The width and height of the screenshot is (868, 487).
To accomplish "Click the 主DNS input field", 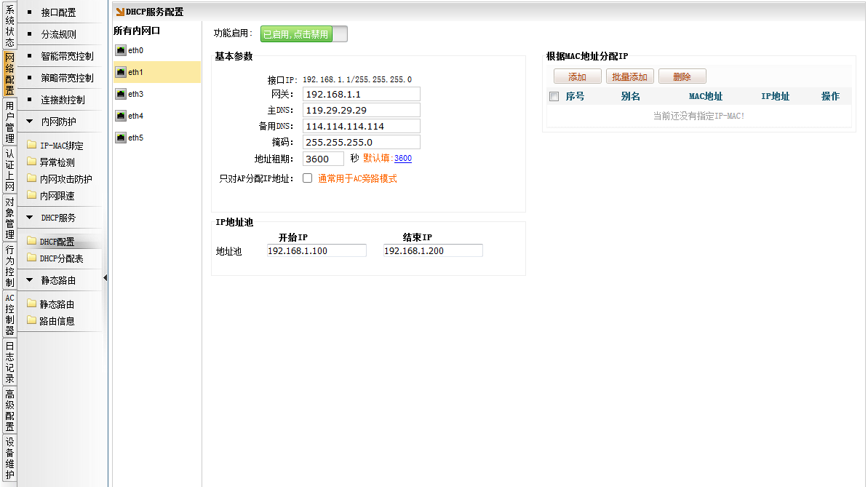I will point(362,110).
